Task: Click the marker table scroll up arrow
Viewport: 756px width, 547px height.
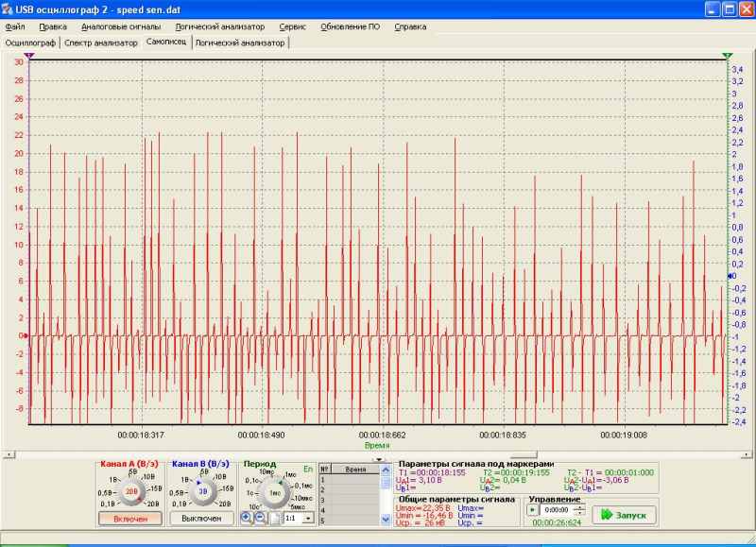Action: (386, 470)
